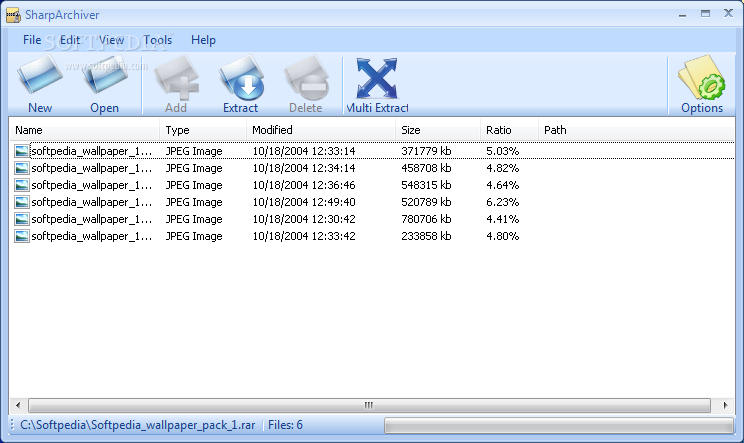Open the File menu
Image resolution: width=744 pixels, height=443 pixels.
point(32,40)
